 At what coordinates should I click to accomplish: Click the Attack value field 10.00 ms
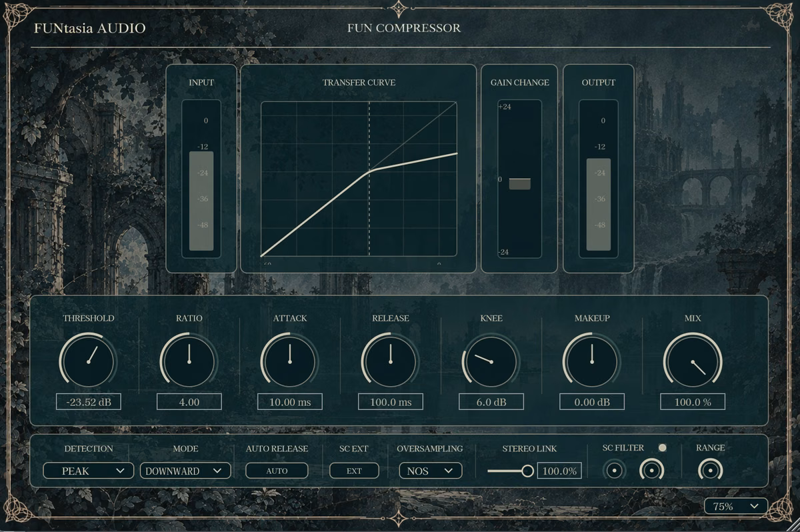(x=290, y=402)
